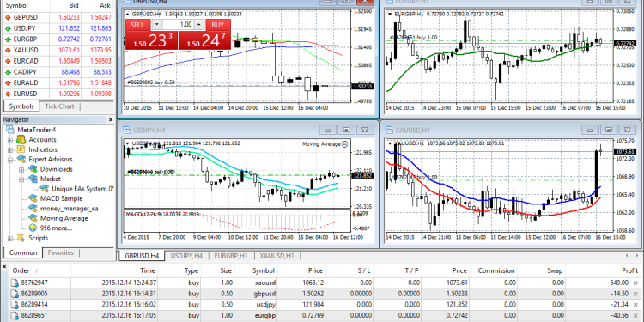Click the order icon for order 86289414
644x322 pixels.
pos(15,305)
